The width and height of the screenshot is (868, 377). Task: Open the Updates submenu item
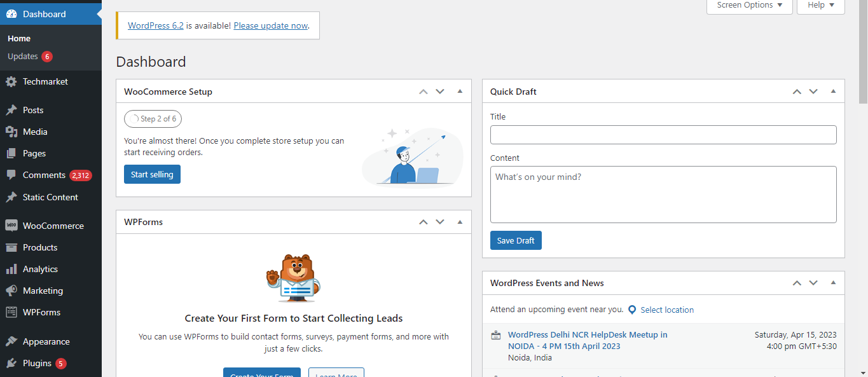(x=23, y=57)
